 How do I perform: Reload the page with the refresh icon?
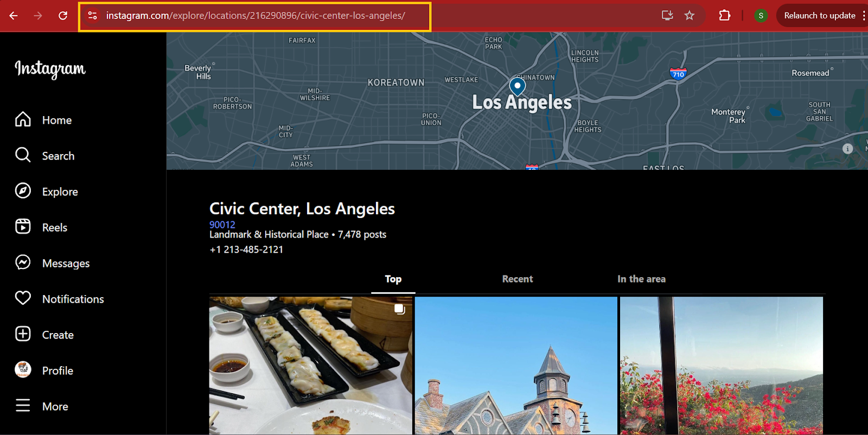pyautogui.click(x=63, y=16)
